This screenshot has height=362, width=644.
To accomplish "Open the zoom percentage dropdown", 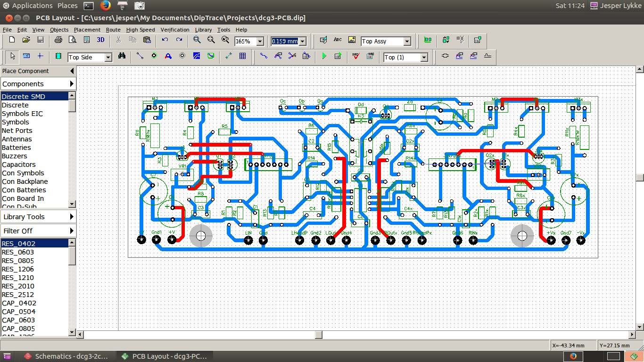I will 260,41.
